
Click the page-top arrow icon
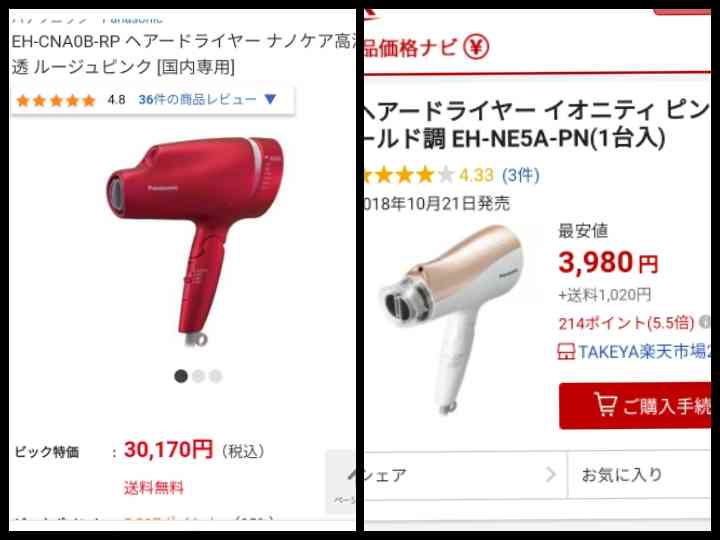click(x=352, y=476)
